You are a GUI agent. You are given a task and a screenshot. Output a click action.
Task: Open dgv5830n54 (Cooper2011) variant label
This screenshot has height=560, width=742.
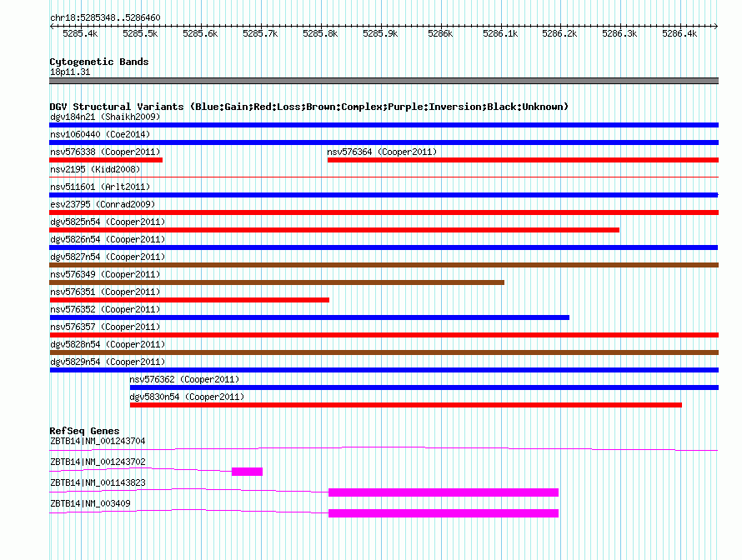click(187, 397)
